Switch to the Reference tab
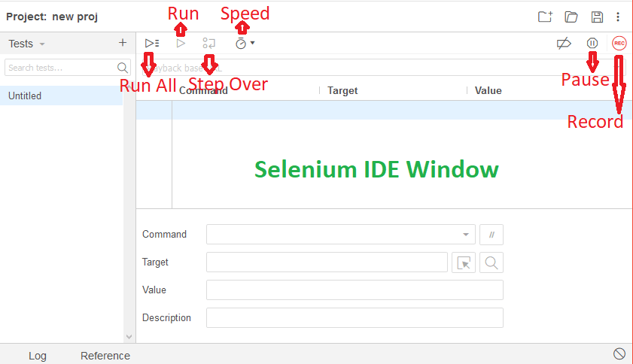The image size is (633, 364). pos(105,356)
